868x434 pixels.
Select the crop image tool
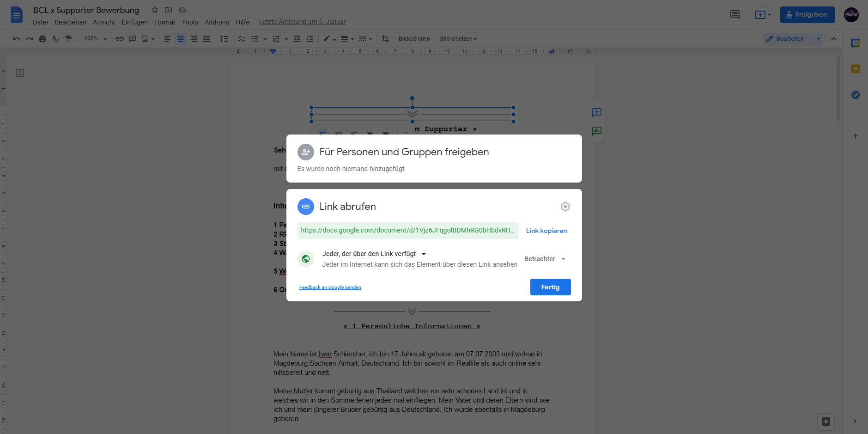click(385, 39)
